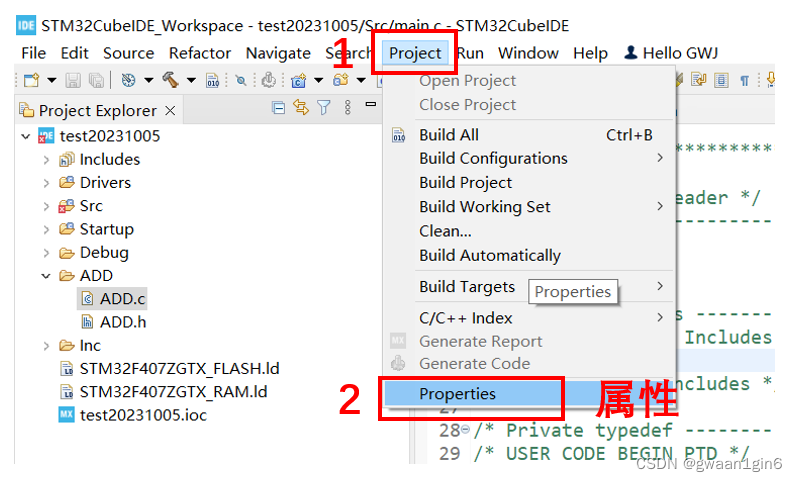
Task: Expand the Drivers folder
Action: pyautogui.click(x=46, y=183)
